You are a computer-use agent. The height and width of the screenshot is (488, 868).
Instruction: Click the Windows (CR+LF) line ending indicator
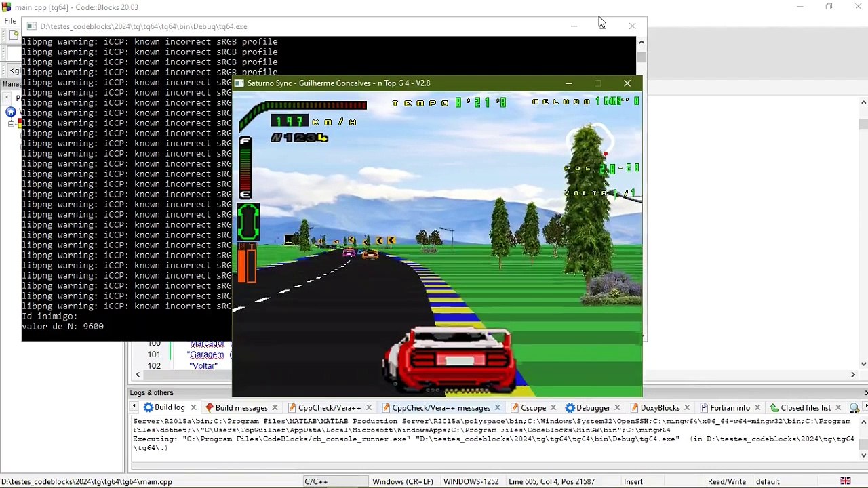(x=402, y=481)
